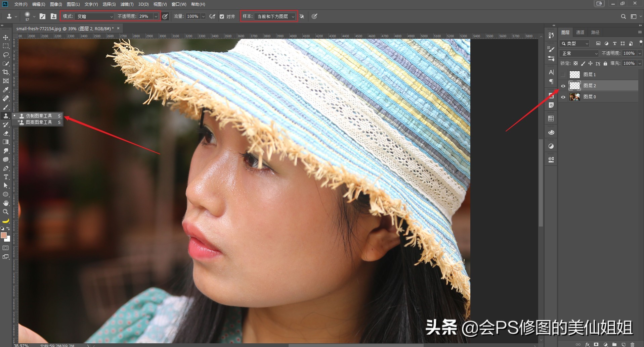This screenshot has height=347, width=644.
Task: Open the 流量 flow dropdown arrow
Action: pyautogui.click(x=203, y=16)
